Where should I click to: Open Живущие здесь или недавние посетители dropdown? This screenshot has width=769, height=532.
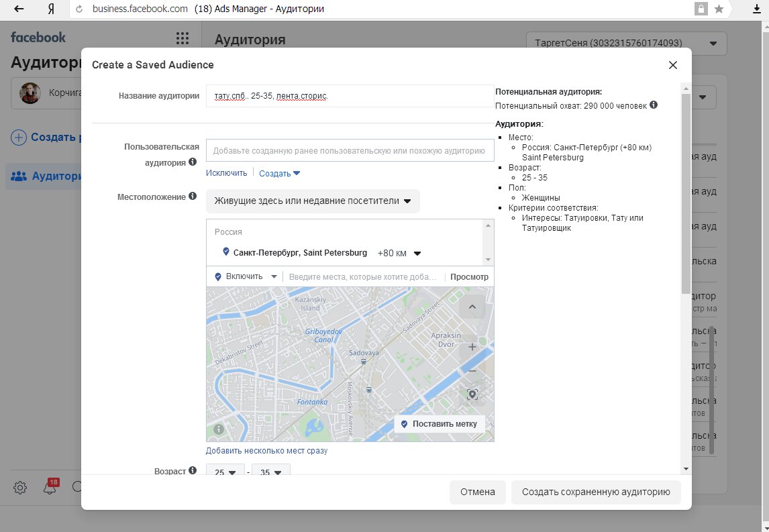coord(313,201)
